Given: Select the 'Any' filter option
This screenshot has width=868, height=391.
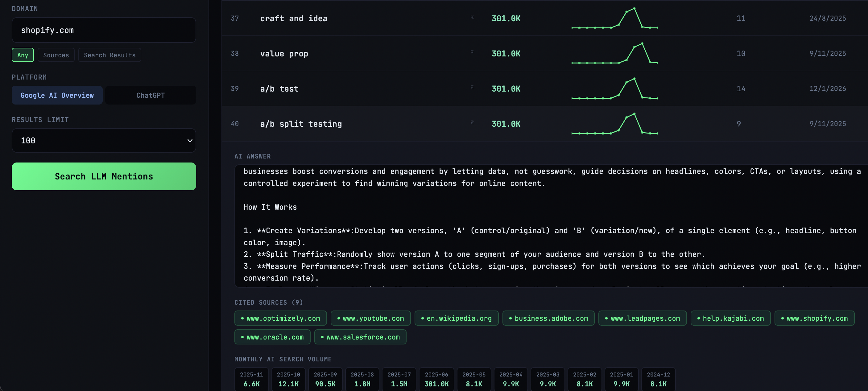Looking at the screenshot, I should pos(23,55).
